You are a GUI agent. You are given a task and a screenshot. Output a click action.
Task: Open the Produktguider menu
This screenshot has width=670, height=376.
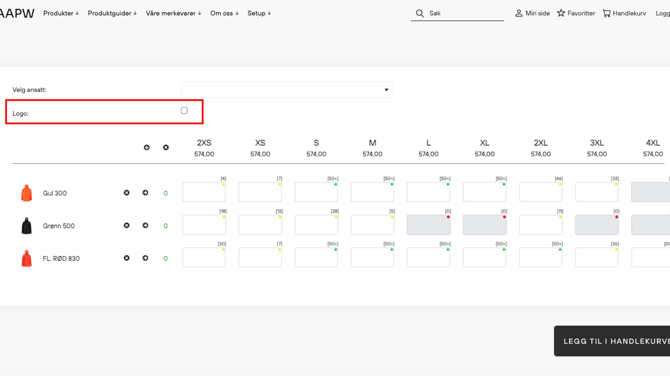pos(112,13)
